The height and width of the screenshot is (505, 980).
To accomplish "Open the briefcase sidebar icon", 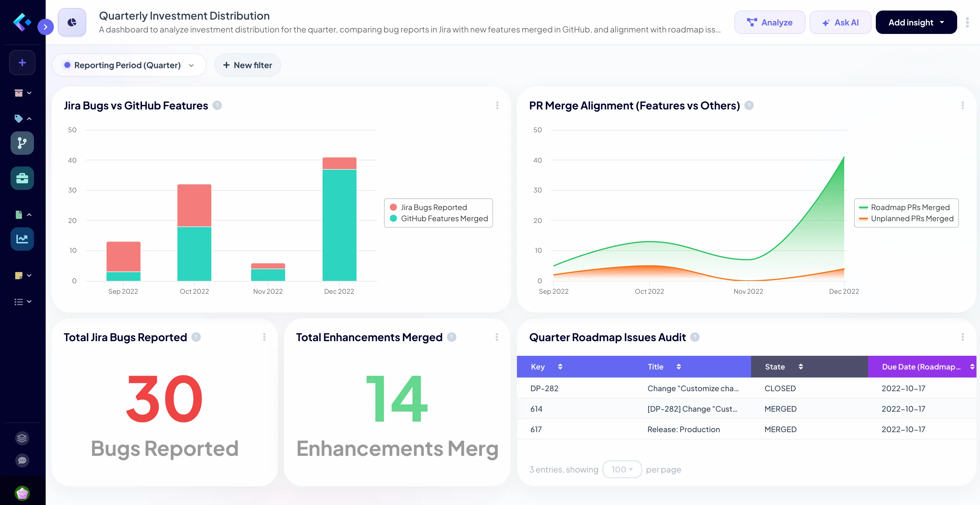I will (22, 178).
